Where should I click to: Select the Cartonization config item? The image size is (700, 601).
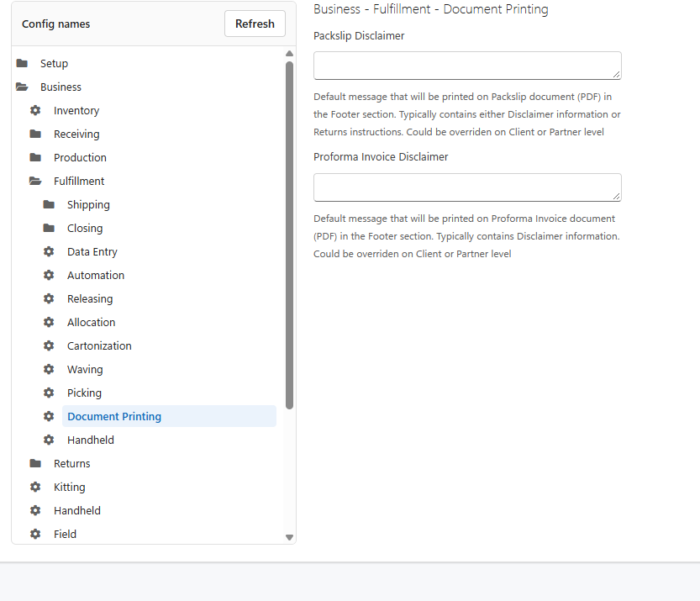coord(99,346)
